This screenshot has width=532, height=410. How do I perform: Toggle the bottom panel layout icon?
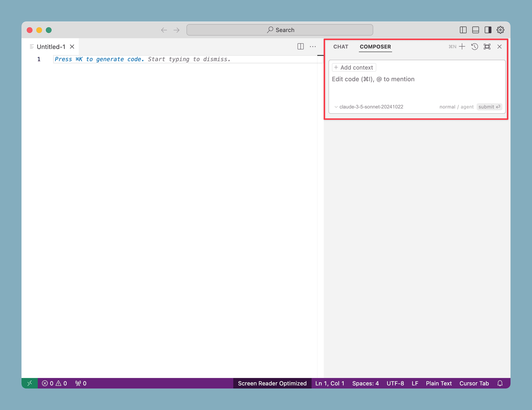click(475, 30)
